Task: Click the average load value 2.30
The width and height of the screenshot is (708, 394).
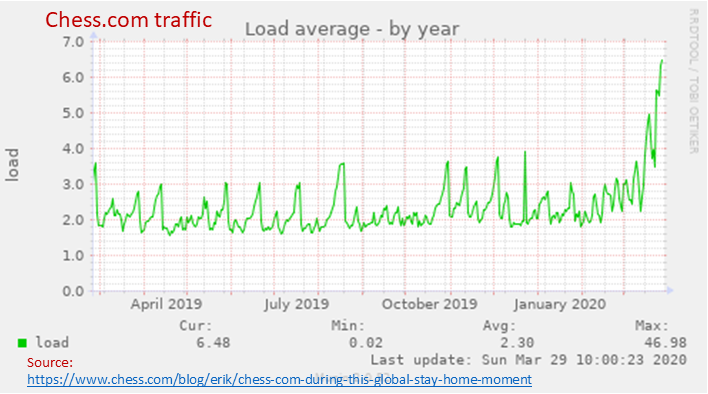Action: [517, 343]
